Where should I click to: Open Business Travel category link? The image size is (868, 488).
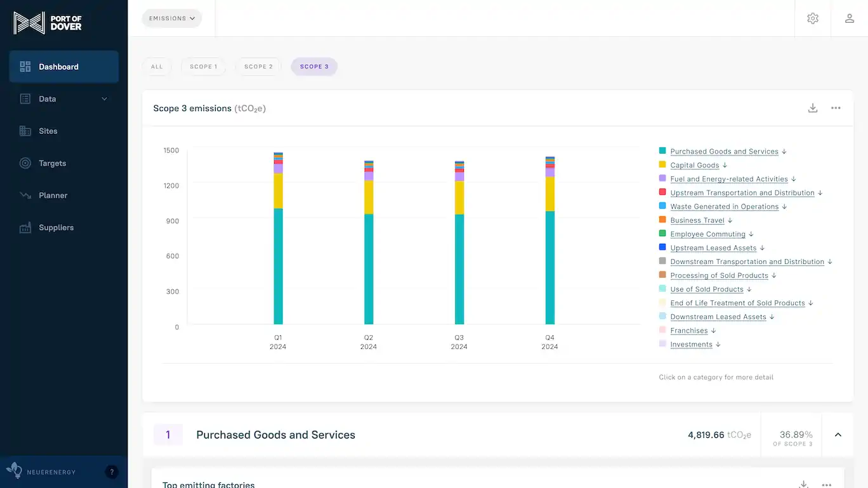click(697, 220)
